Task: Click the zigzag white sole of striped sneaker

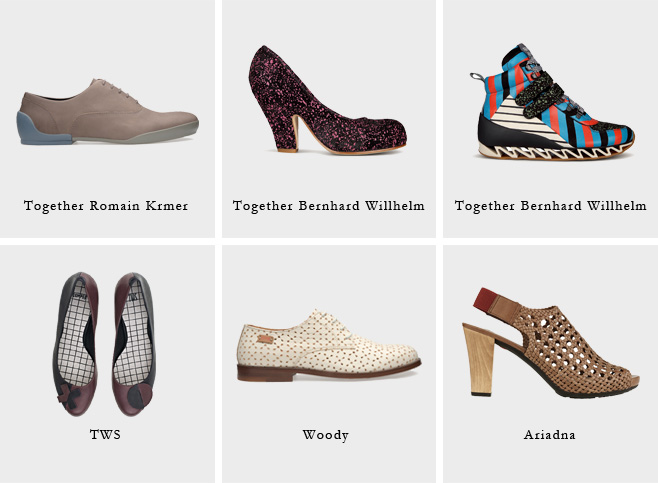Action: pyautogui.click(x=554, y=150)
